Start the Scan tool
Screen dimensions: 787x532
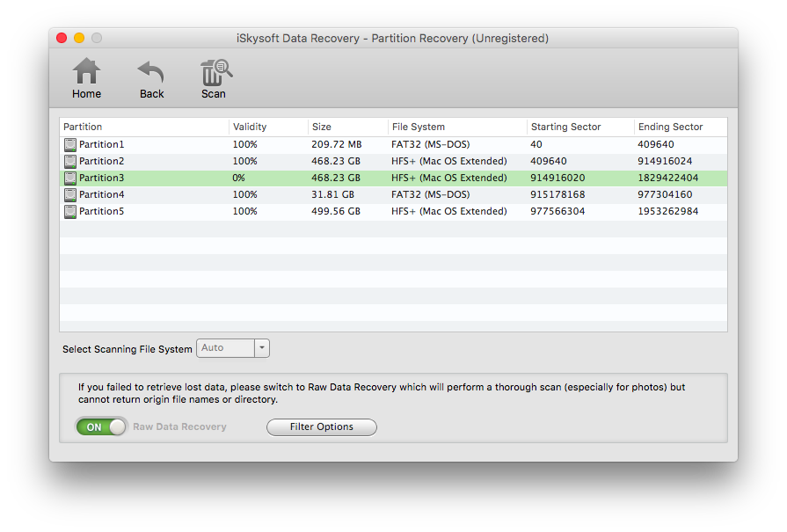pyautogui.click(x=215, y=78)
